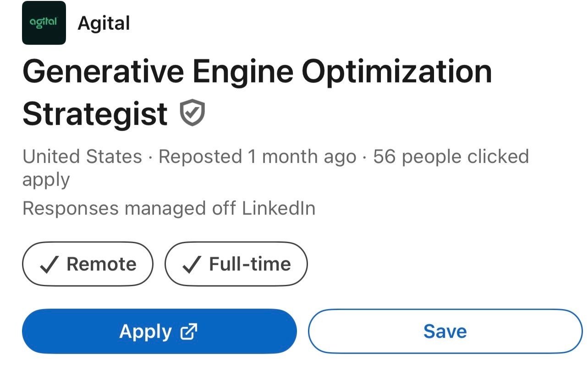Click the checkmark icon in Remote chip
The height and width of the screenshot is (392, 588).
point(49,264)
